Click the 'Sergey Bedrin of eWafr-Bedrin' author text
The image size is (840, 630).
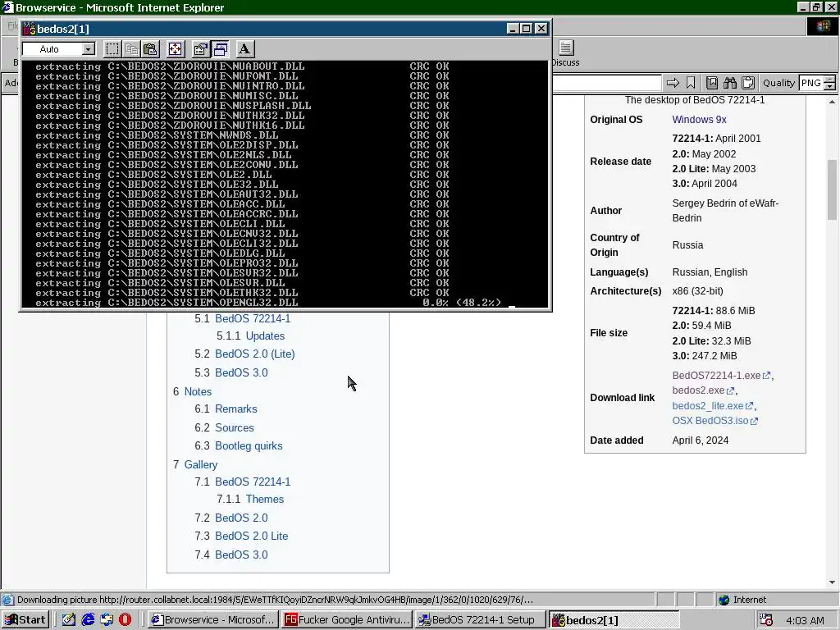pyautogui.click(x=725, y=211)
